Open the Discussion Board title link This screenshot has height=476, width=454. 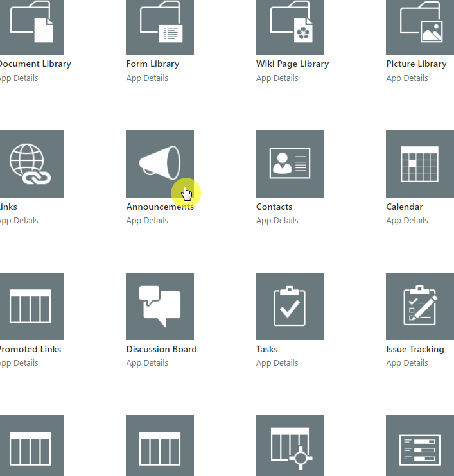pyautogui.click(x=162, y=350)
